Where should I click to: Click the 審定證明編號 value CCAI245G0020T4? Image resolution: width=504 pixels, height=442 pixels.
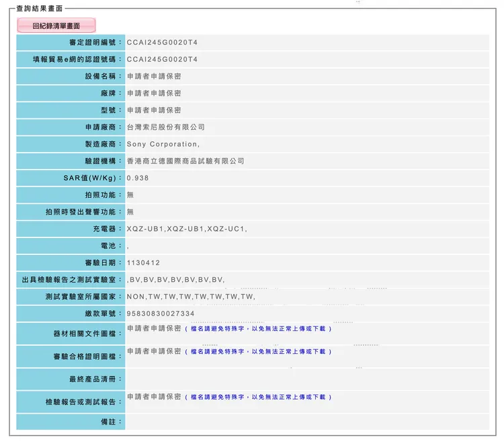point(162,42)
